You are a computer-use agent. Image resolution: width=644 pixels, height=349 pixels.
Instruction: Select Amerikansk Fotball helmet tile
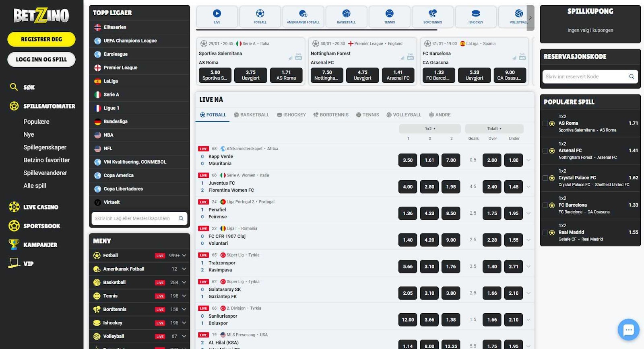303,16
